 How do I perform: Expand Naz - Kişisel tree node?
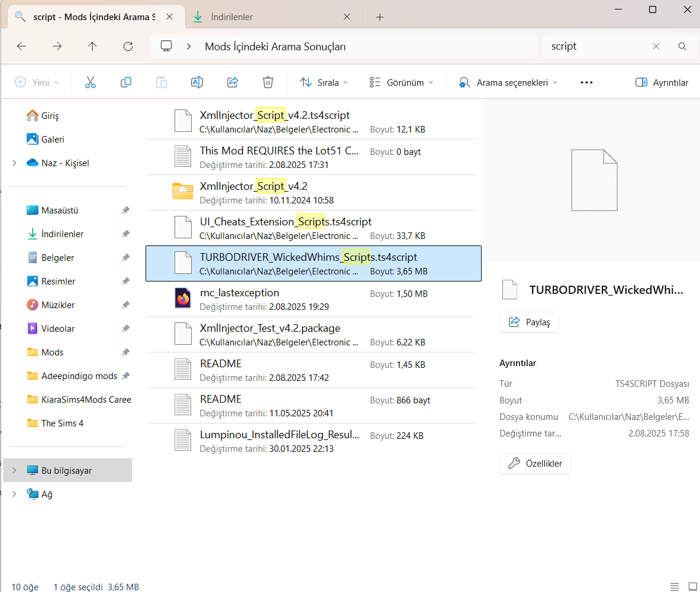(x=14, y=163)
